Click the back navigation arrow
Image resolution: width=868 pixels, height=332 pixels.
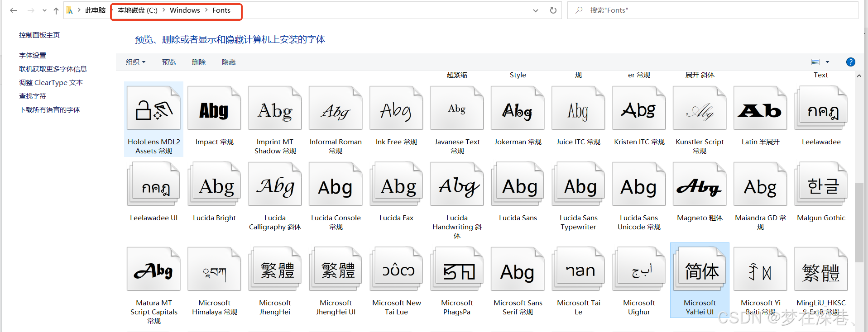click(x=14, y=10)
